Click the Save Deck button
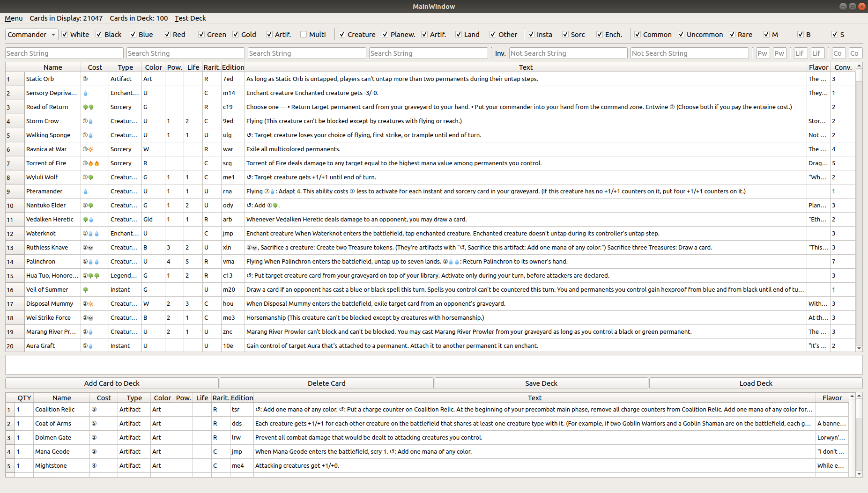This screenshot has width=868, height=493. coord(541,383)
